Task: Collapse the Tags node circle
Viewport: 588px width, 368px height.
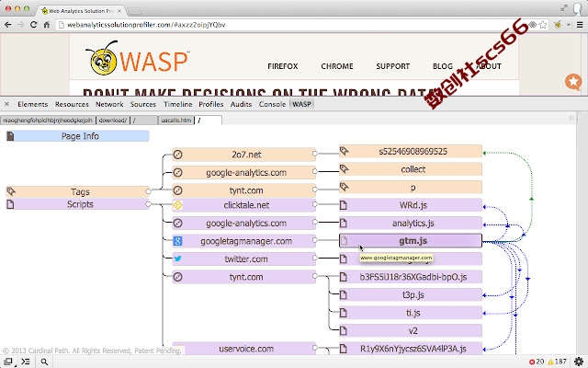Action: coord(148,191)
